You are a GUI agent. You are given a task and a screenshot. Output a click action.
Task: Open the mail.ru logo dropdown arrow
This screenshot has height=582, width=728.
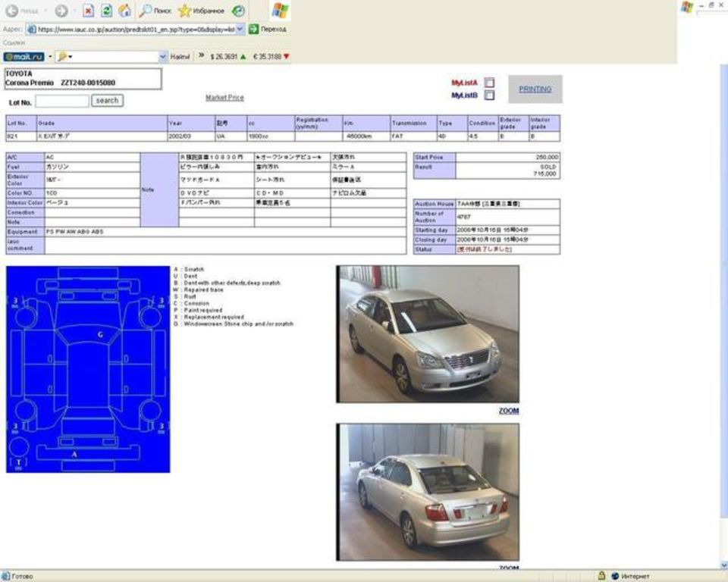[50, 57]
